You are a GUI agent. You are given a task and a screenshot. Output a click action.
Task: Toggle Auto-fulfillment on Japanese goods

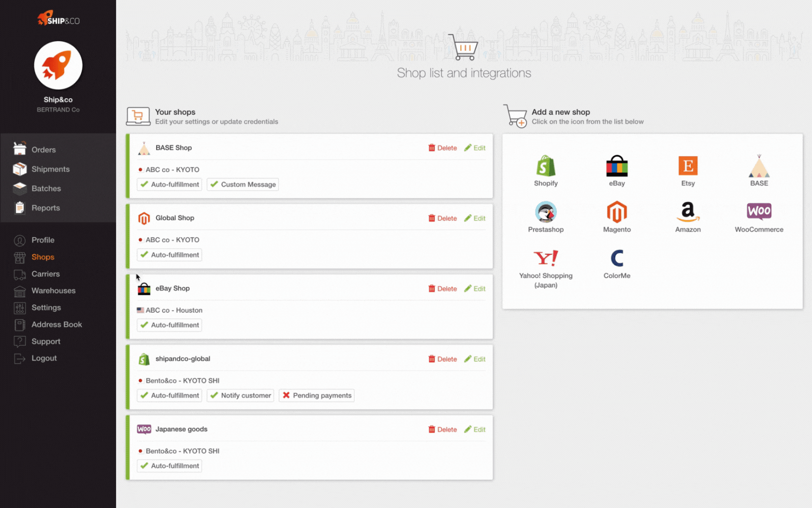[169, 466]
